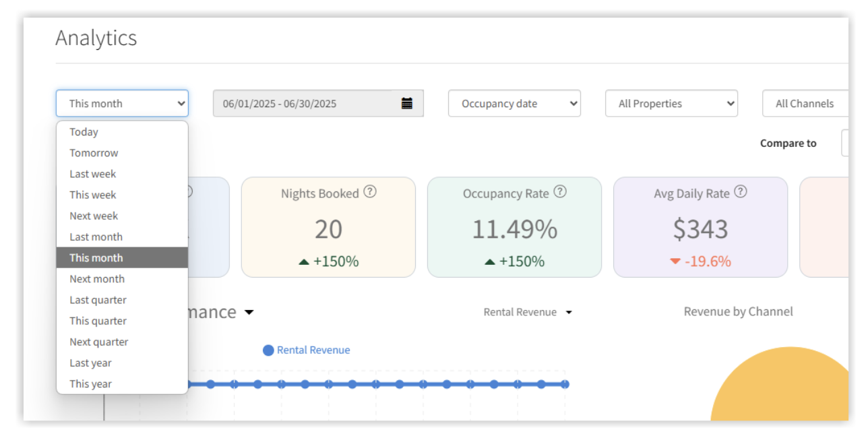868x434 pixels.
Task: Open the All Properties dropdown
Action: pos(671,103)
